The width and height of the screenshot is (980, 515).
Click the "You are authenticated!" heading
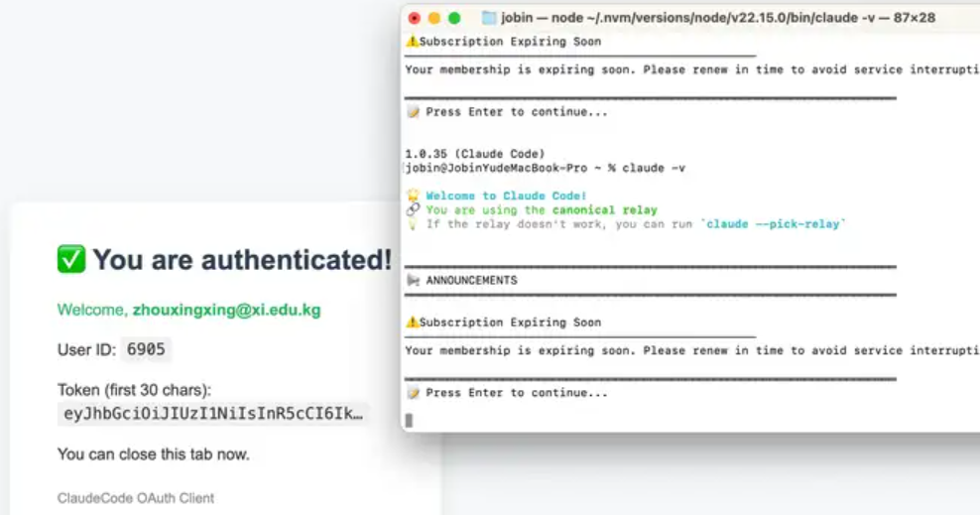click(x=242, y=259)
